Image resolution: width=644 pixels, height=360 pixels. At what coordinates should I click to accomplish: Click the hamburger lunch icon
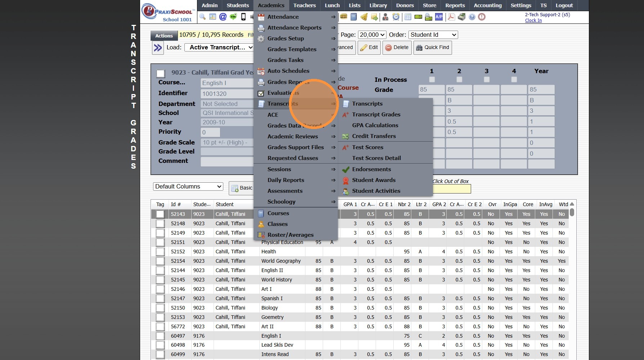[344, 17]
